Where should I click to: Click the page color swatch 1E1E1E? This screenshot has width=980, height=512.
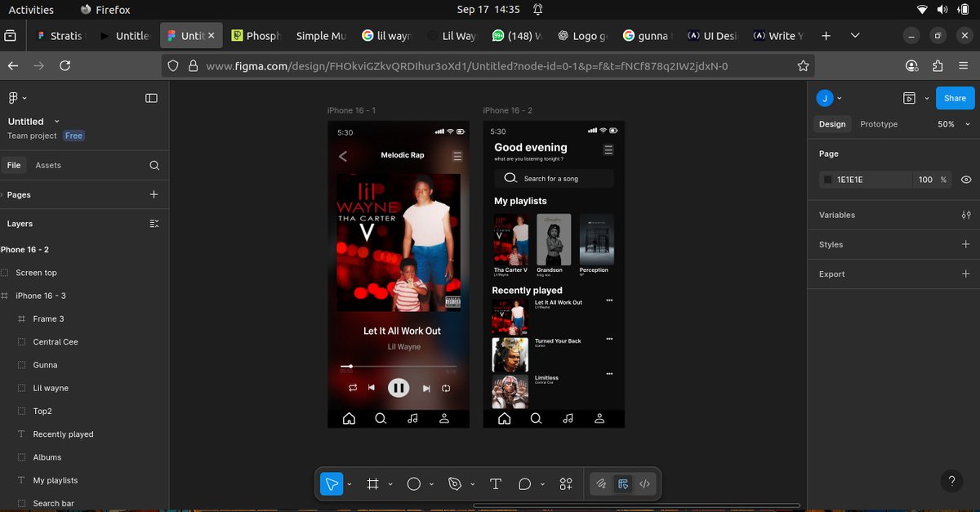coord(827,180)
